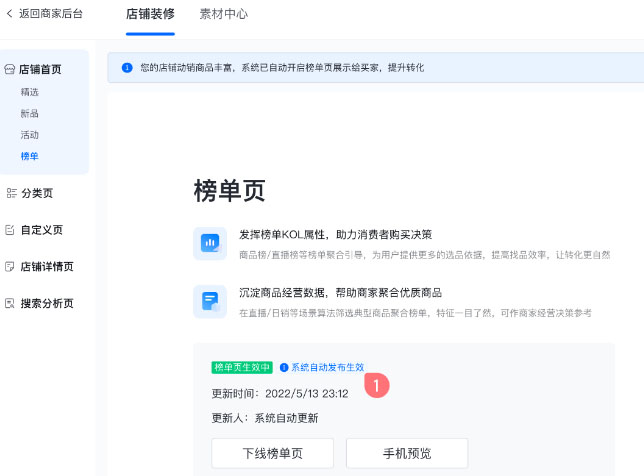Open the 素材中心 tab
Screen dimensions: 644x476
click(224, 14)
